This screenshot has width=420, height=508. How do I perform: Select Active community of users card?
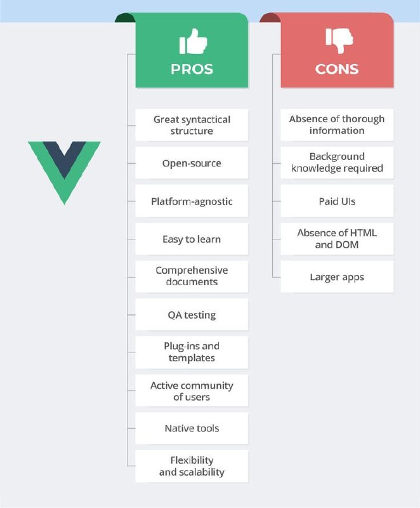tap(192, 391)
